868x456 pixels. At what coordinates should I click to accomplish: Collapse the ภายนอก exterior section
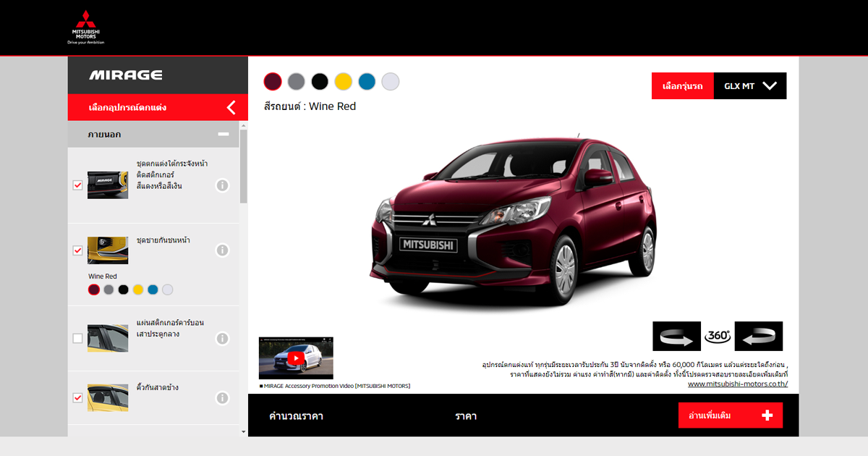pyautogui.click(x=224, y=134)
